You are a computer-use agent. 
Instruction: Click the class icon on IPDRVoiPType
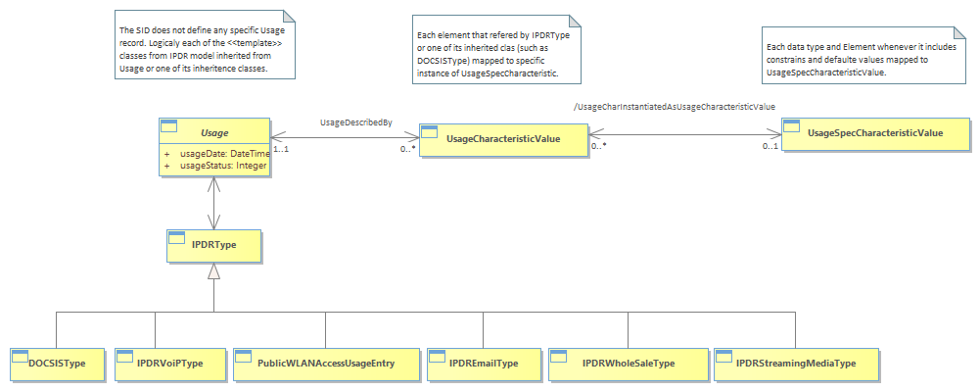click(126, 356)
